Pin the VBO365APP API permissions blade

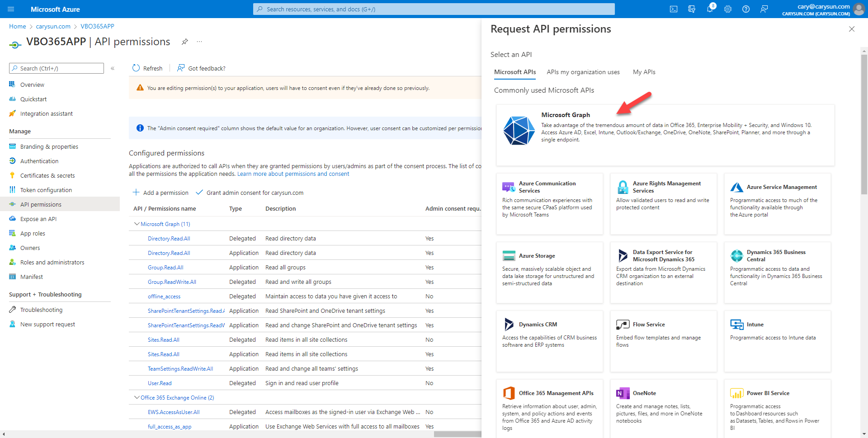point(184,42)
